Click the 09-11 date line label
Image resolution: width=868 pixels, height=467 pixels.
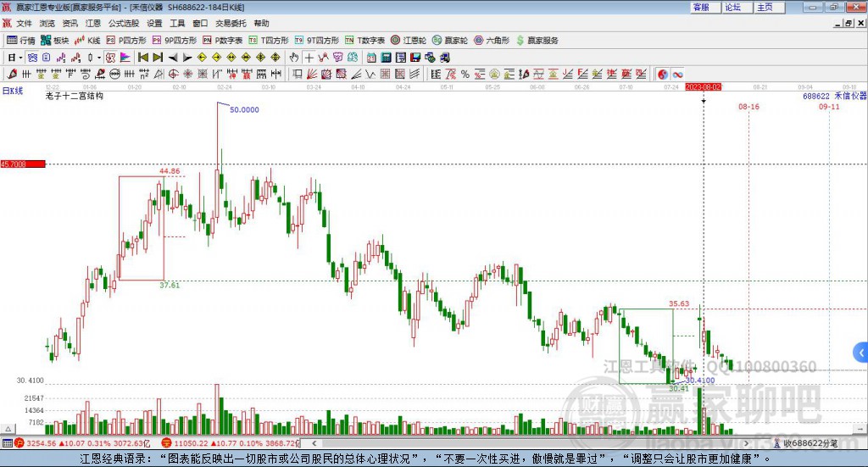(x=829, y=106)
